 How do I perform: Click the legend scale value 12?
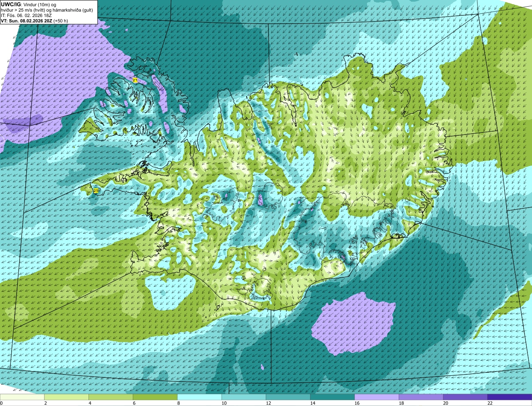pos(268,403)
